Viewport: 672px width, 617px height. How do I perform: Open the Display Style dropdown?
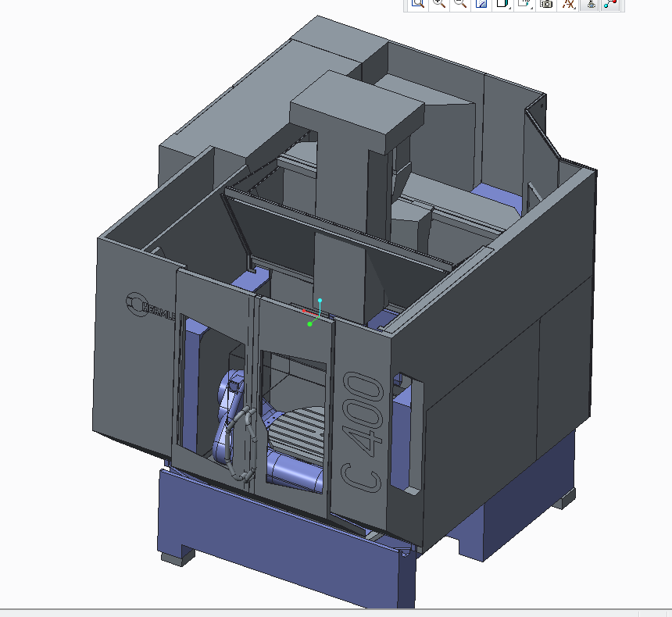(x=502, y=4)
